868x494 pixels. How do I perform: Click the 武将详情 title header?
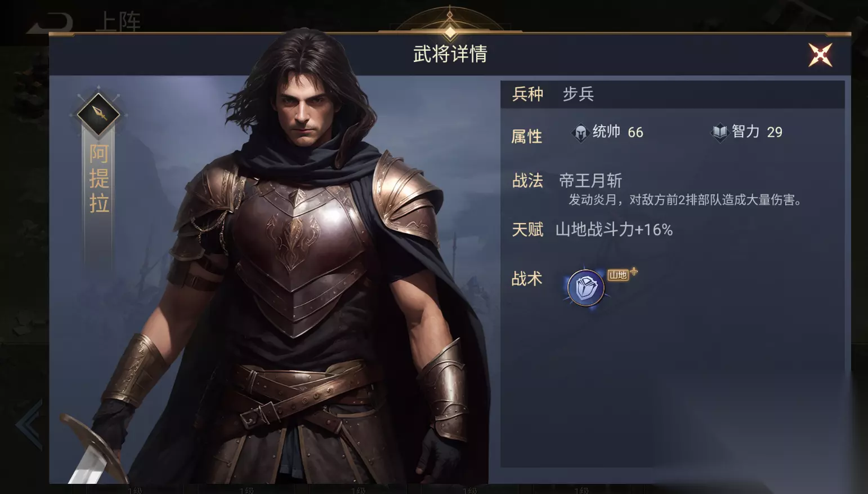click(450, 54)
